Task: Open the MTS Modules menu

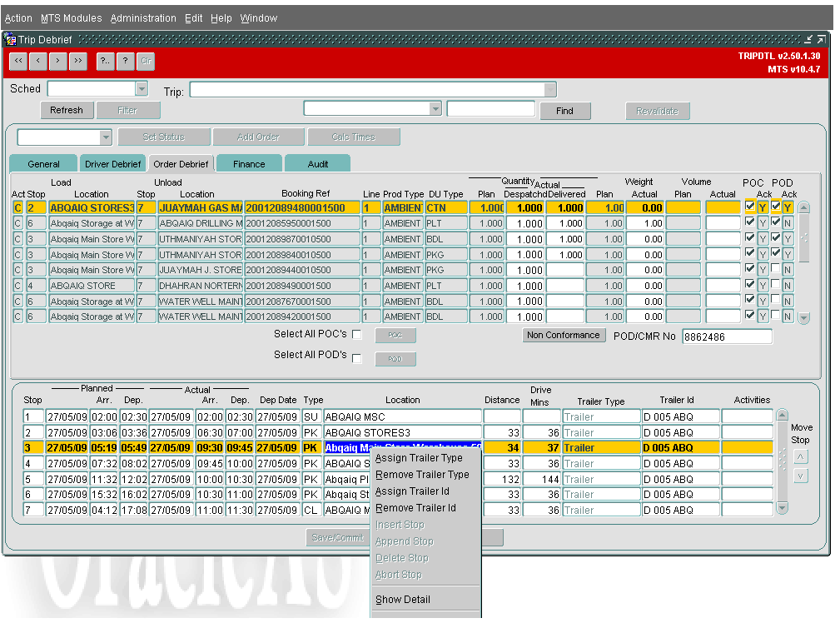Action: coord(72,18)
